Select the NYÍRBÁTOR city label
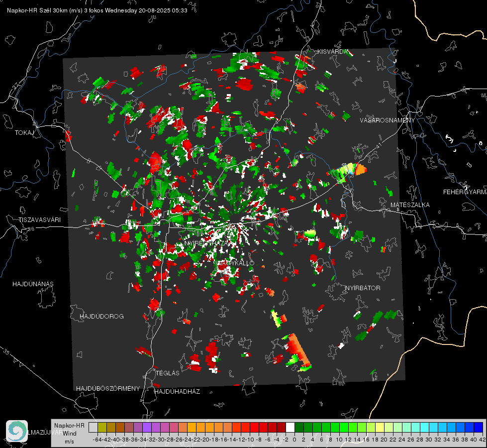Viewport: 487px width, 448px height. tap(363, 288)
